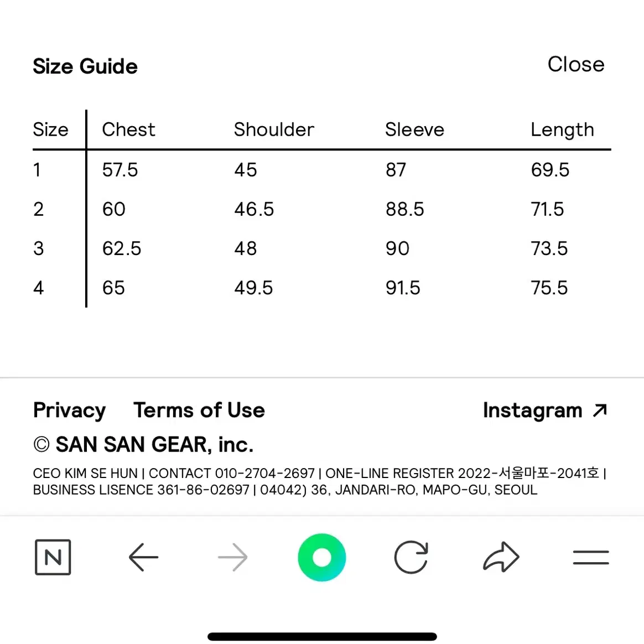Viewport: 644px width, 644px height.
Task: Select the Shoulder column header
Action: click(274, 129)
